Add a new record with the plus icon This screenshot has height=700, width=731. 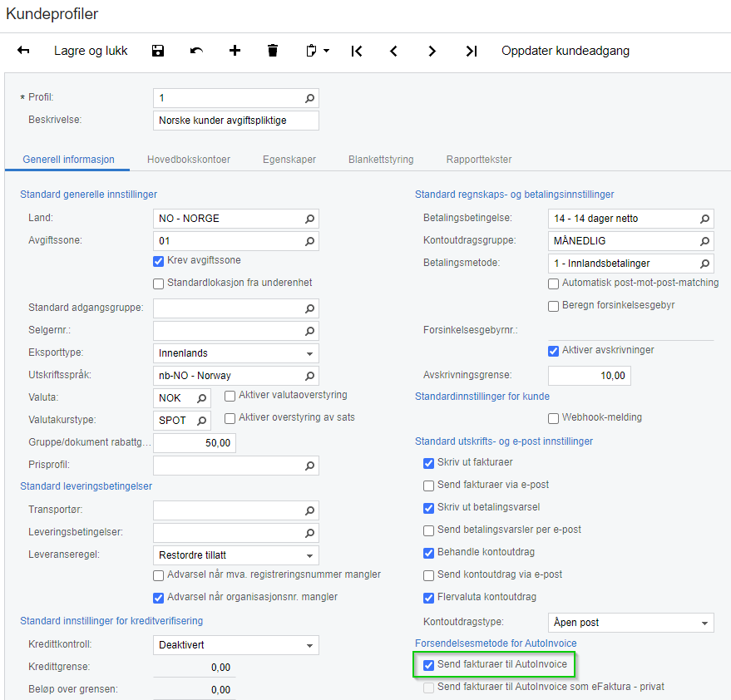click(x=235, y=51)
